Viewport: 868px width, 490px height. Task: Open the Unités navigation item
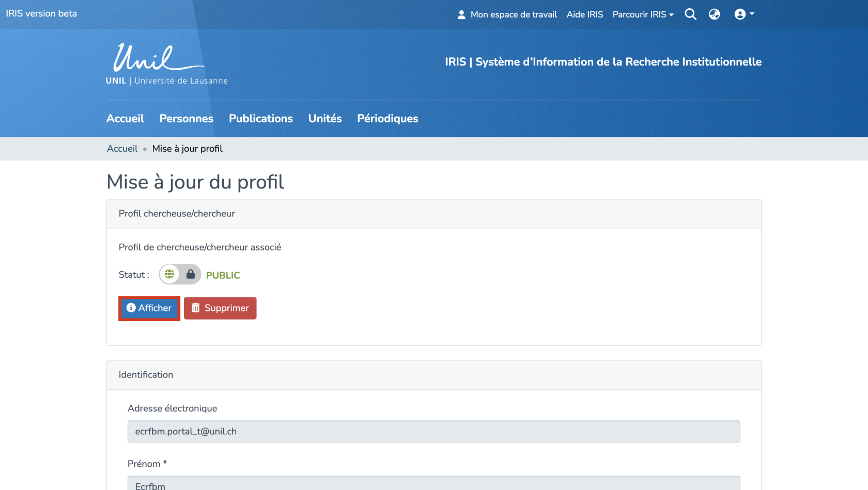pos(324,118)
